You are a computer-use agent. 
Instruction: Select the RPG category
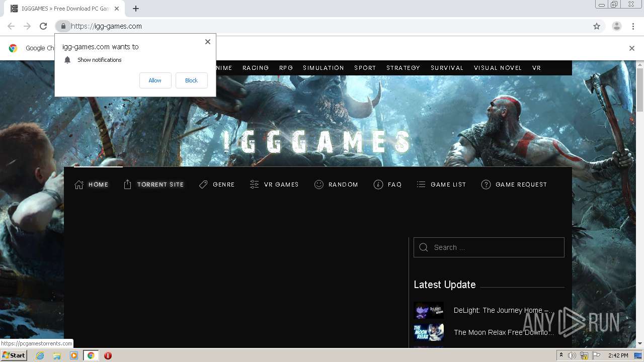point(286,68)
